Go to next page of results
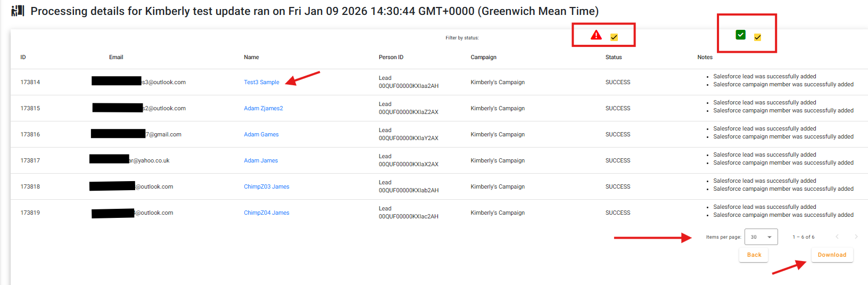 coord(856,237)
